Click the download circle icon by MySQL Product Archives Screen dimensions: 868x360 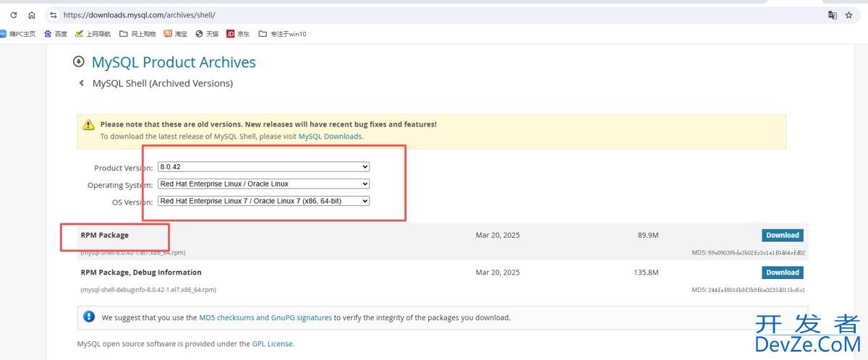(79, 62)
